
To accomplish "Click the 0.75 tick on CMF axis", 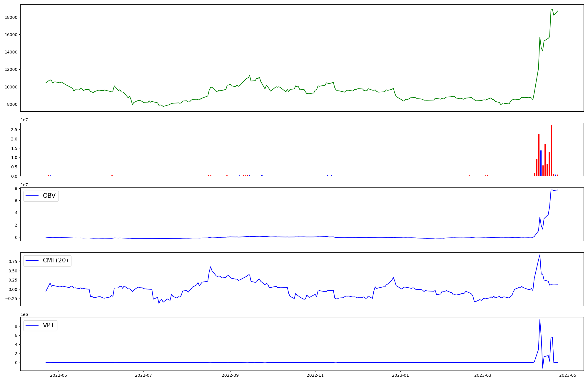I will click(x=12, y=262).
